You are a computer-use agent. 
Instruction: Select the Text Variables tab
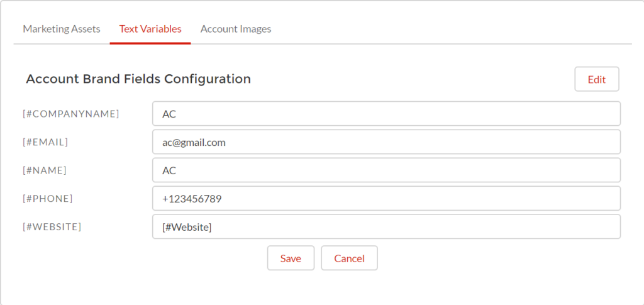click(150, 29)
